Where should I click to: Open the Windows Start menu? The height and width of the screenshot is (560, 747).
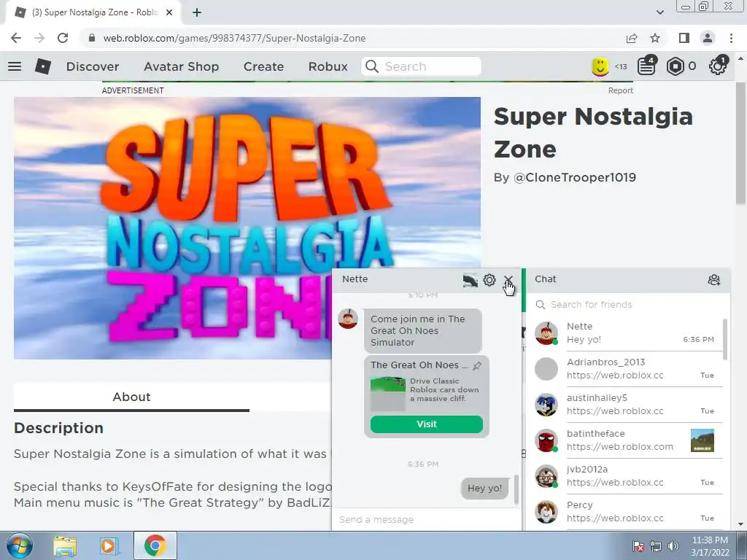point(20,545)
